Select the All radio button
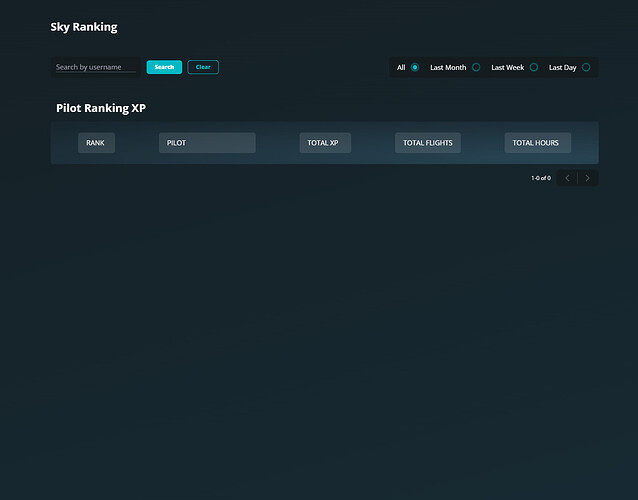Viewport: 638px width, 500px height. pos(415,68)
